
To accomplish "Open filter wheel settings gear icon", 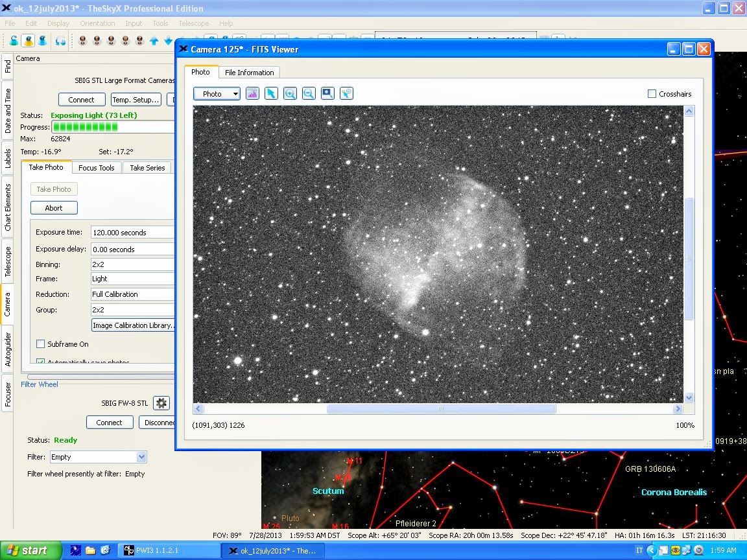I will pyautogui.click(x=161, y=403).
